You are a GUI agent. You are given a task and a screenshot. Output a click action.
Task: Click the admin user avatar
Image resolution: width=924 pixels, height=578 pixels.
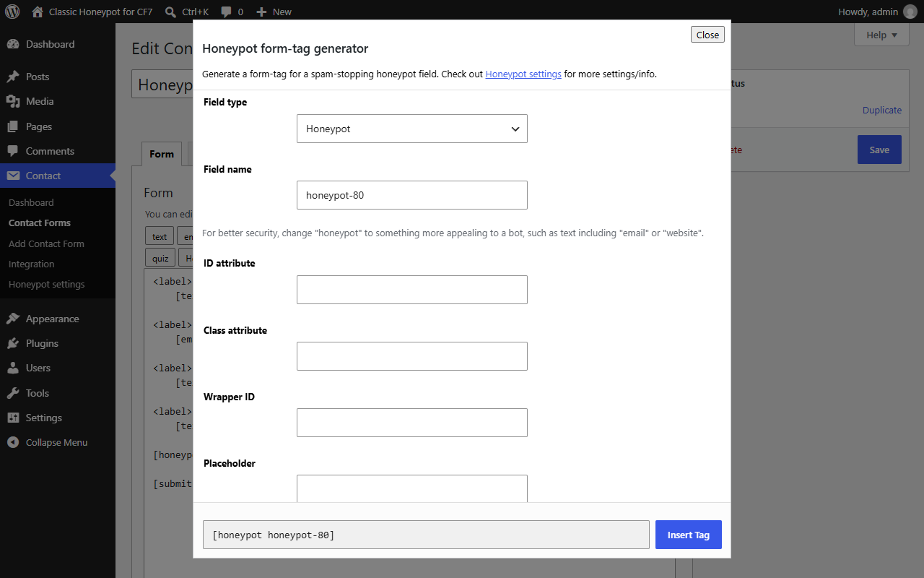[x=910, y=12]
